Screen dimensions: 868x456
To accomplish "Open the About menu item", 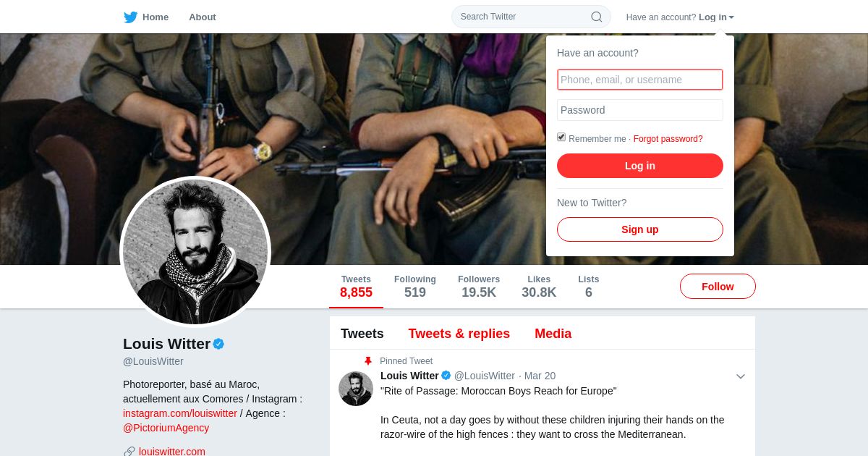I will (x=203, y=17).
